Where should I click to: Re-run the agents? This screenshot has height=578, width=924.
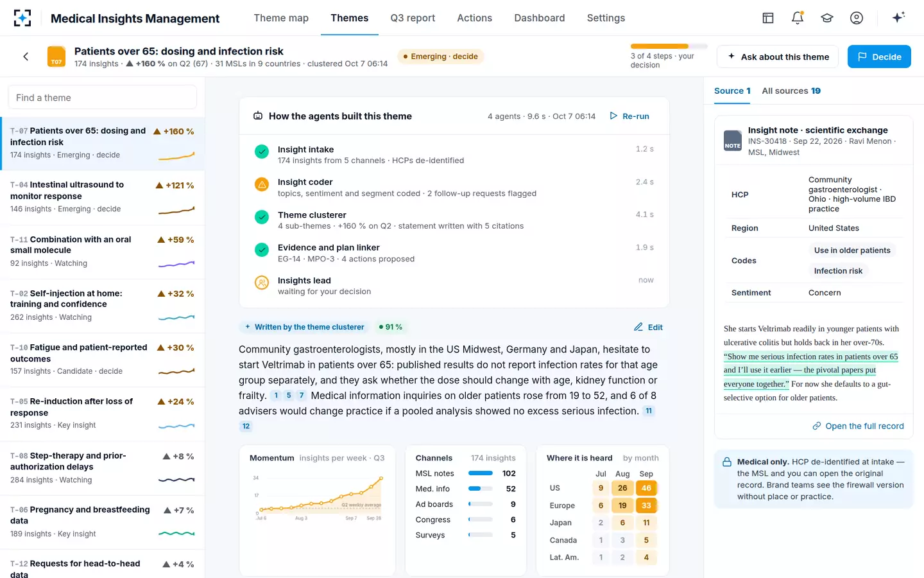point(629,116)
